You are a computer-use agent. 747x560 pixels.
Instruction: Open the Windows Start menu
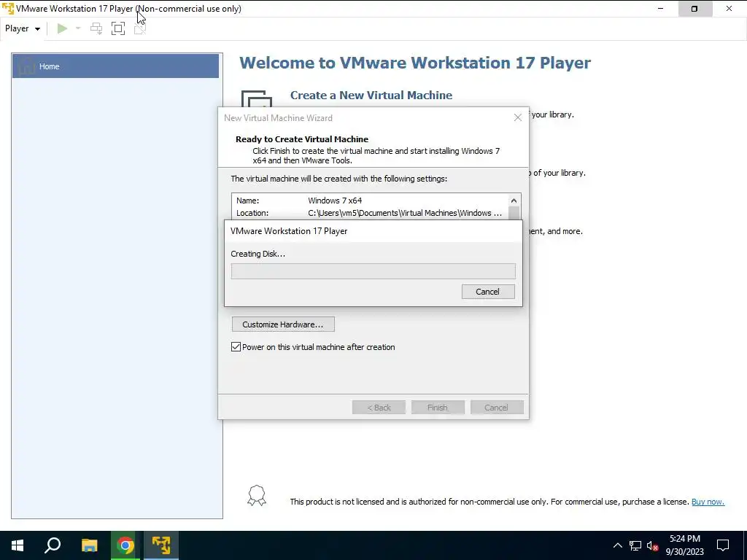(18, 545)
